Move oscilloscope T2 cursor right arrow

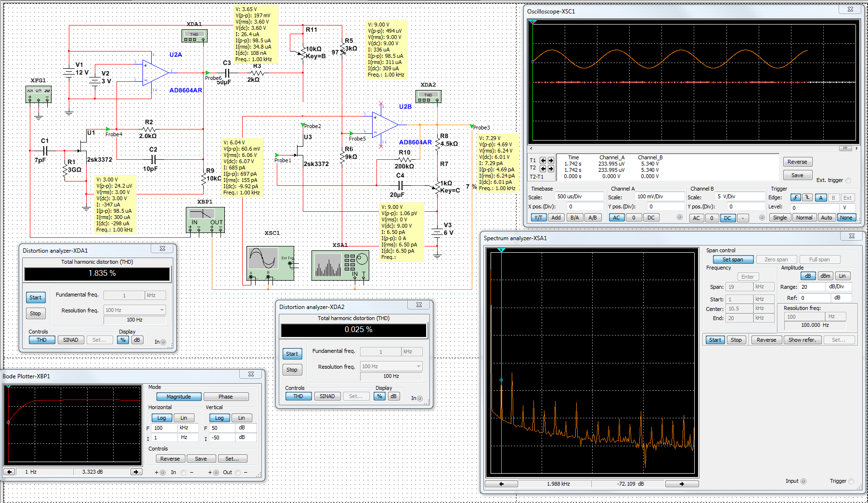[551, 168]
